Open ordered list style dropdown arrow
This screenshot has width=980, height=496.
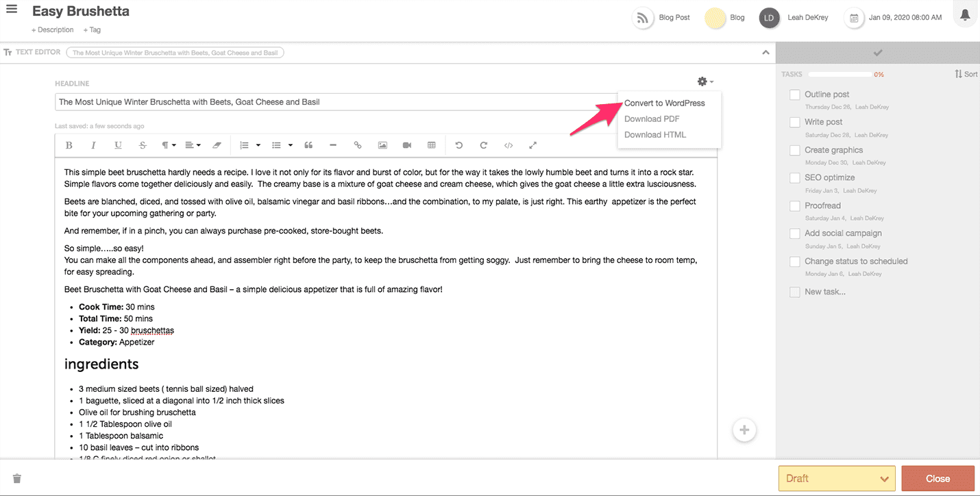(258, 145)
